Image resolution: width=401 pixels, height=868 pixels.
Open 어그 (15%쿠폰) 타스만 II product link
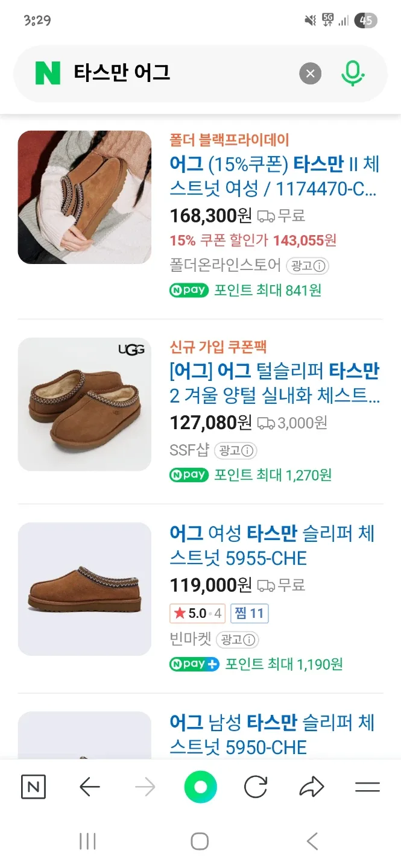click(x=274, y=176)
